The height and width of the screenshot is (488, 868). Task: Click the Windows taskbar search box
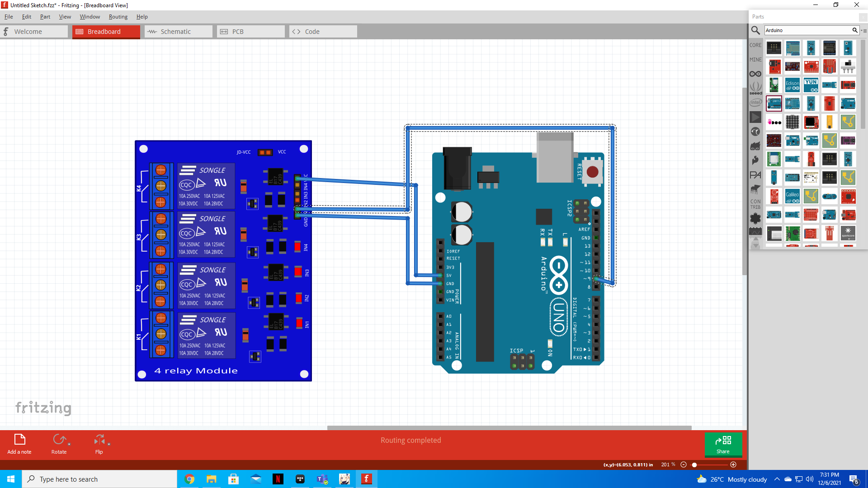pos(99,479)
